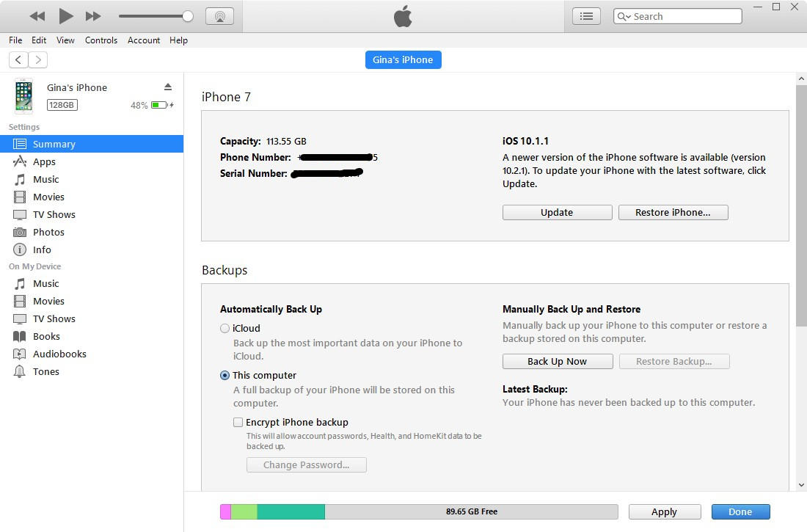Viewport: 807px width, 532px height.
Task: Click the 48% battery percentage text
Action: coord(139,105)
